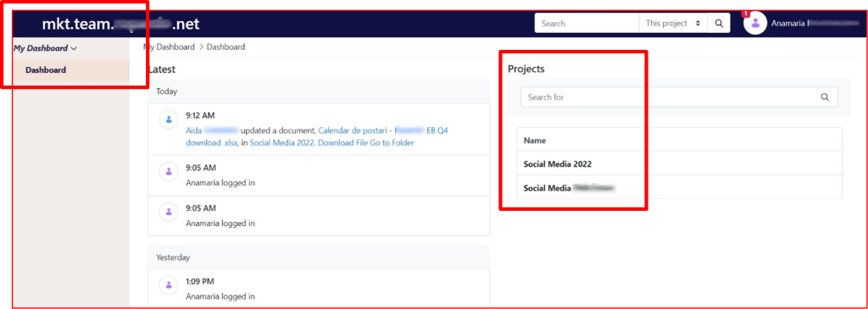The image size is (868, 309).
Task: Click the Latest heading
Action: tap(162, 69)
